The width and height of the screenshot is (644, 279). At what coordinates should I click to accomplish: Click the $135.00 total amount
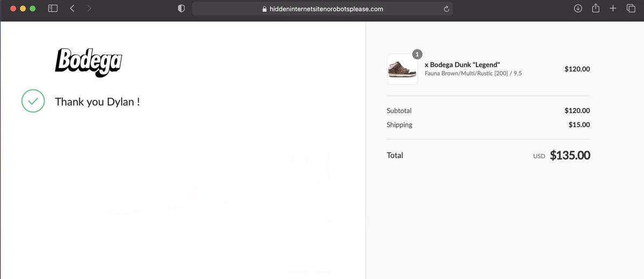point(570,156)
